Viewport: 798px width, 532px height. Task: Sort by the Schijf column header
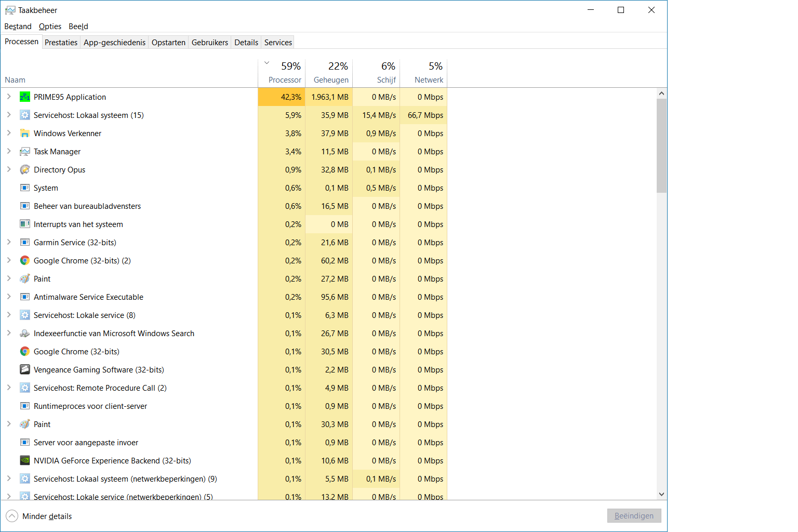(x=376, y=73)
